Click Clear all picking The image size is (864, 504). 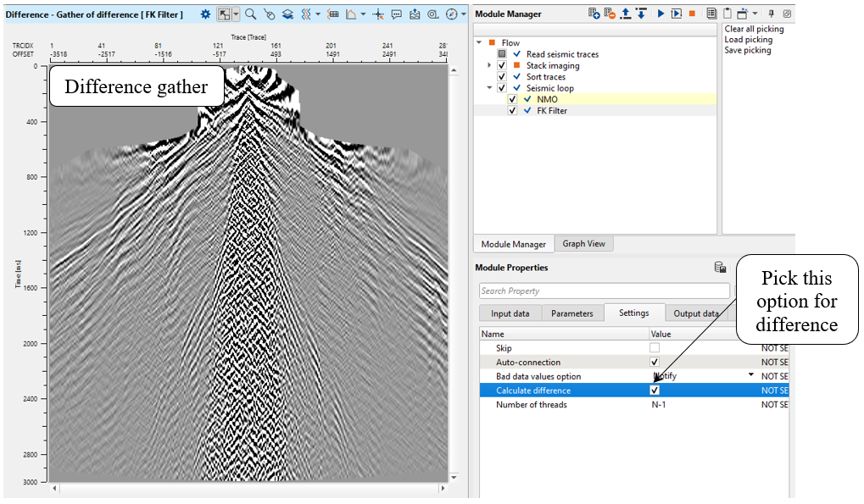(x=754, y=29)
